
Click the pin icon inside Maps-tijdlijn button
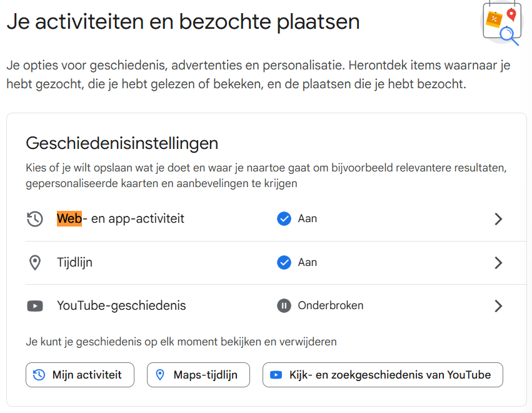[x=160, y=375]
